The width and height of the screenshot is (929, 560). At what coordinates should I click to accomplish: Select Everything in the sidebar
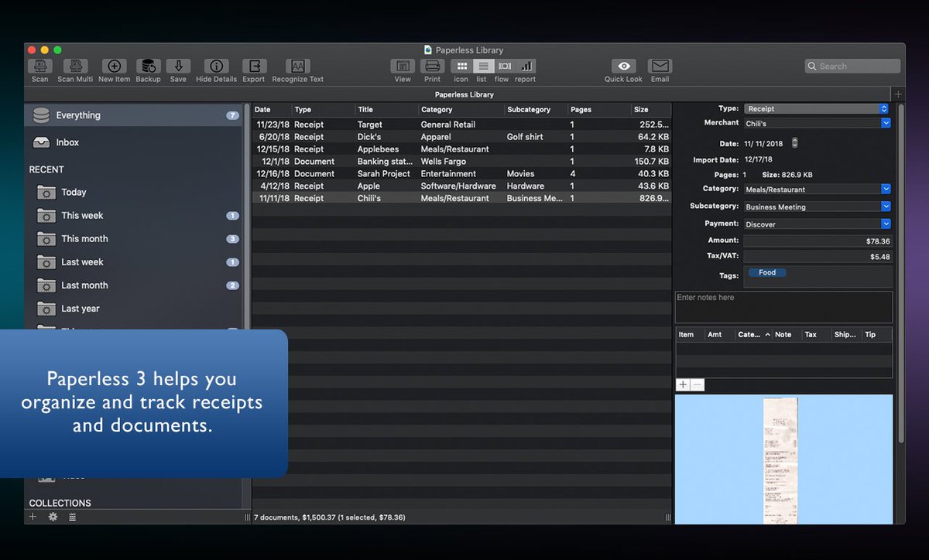pyautogui.click(x=133, y=115)
